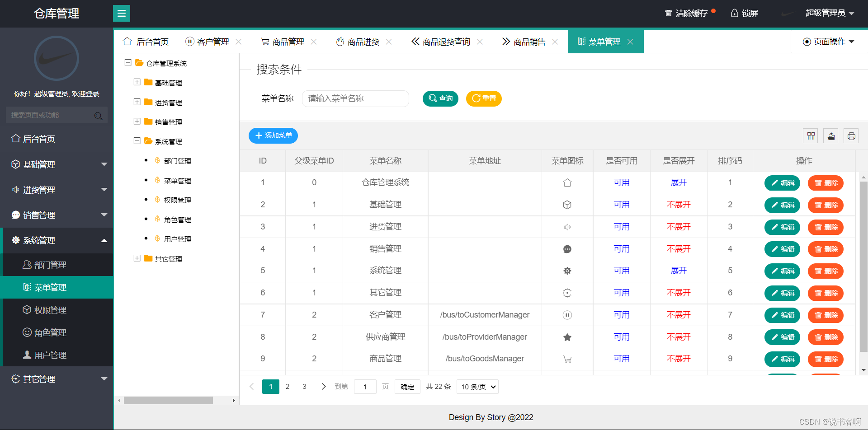Click the Nike avatar image in sidebar
This screenshot has width=868, height=430.
(x=57, y=58)
